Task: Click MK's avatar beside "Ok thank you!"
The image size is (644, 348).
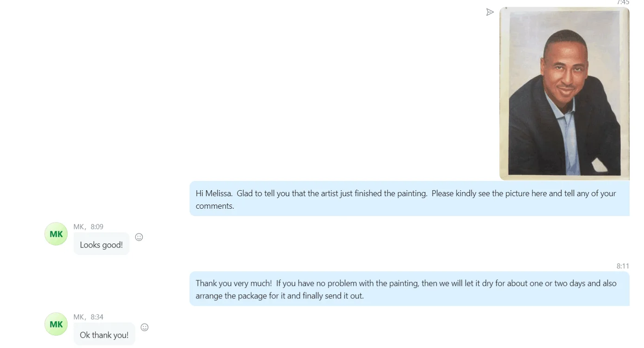Action: tap(56, 324)
